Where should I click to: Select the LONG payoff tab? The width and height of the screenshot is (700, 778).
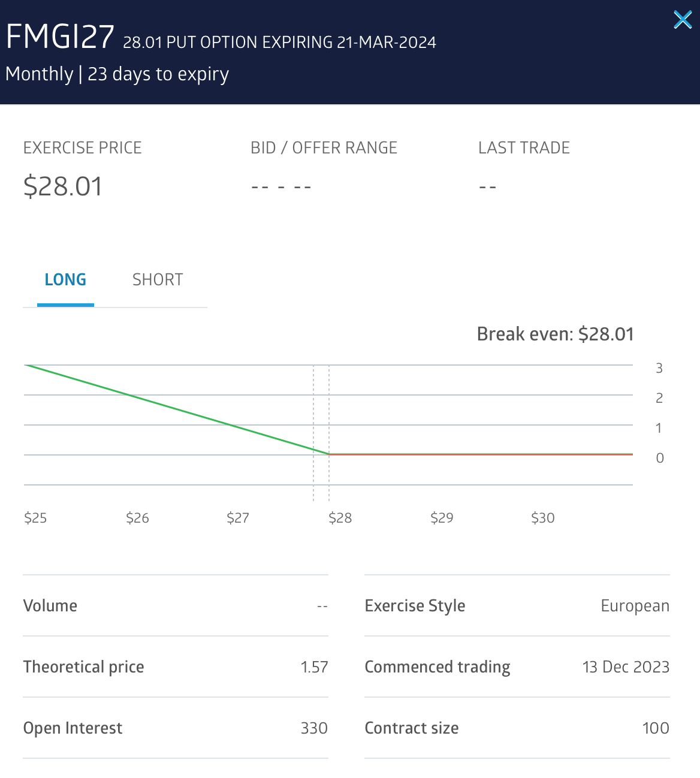65,280
